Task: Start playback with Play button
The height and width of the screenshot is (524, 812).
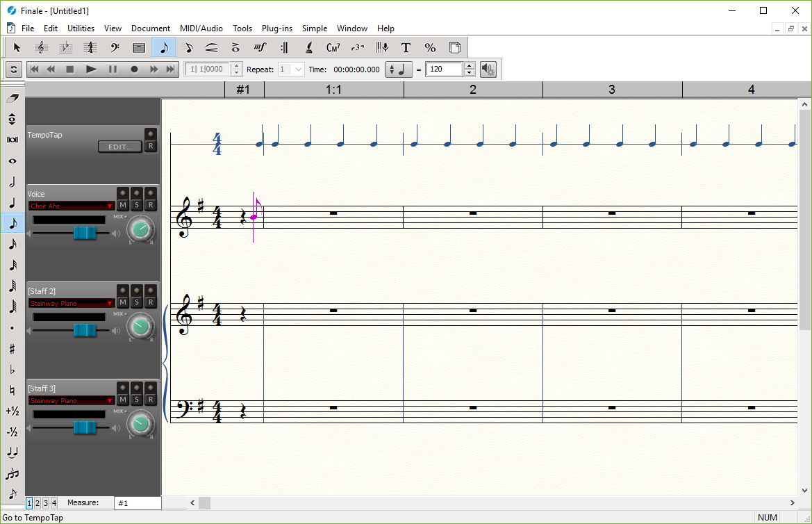Action: pyautogui.click(x=91, y=69)
